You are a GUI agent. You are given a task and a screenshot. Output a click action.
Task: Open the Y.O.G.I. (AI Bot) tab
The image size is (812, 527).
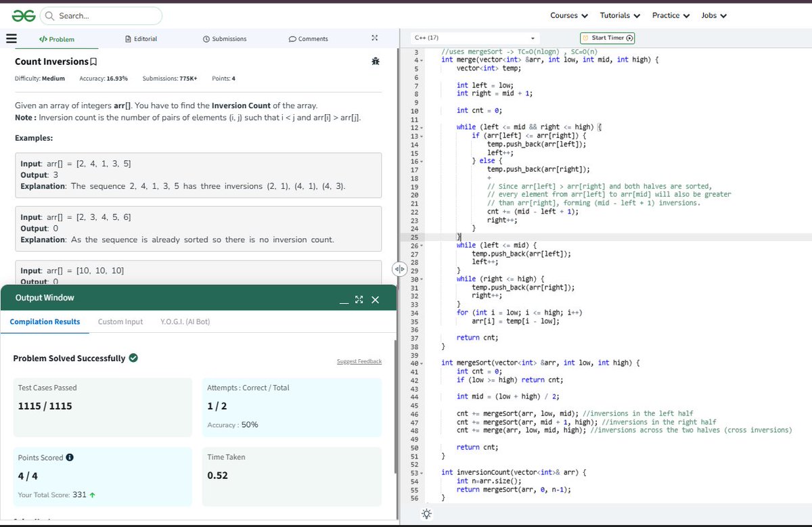coord(185,321)
